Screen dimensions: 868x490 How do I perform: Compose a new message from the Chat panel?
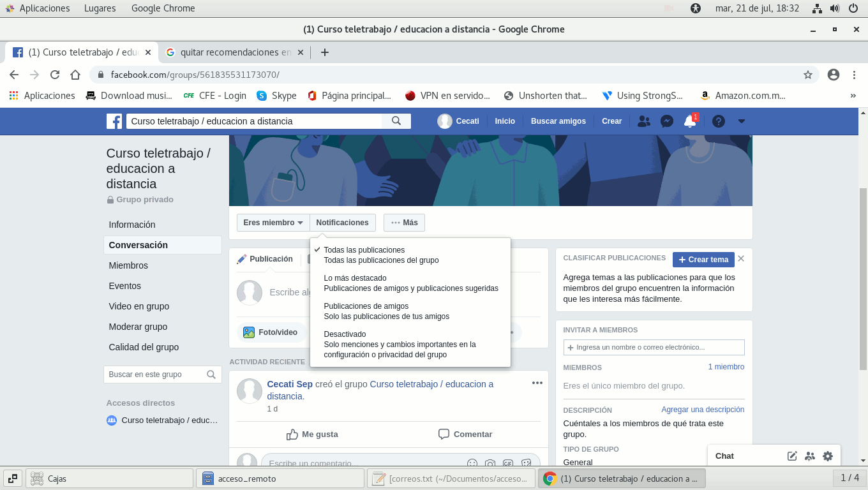[x=792, y=456]
